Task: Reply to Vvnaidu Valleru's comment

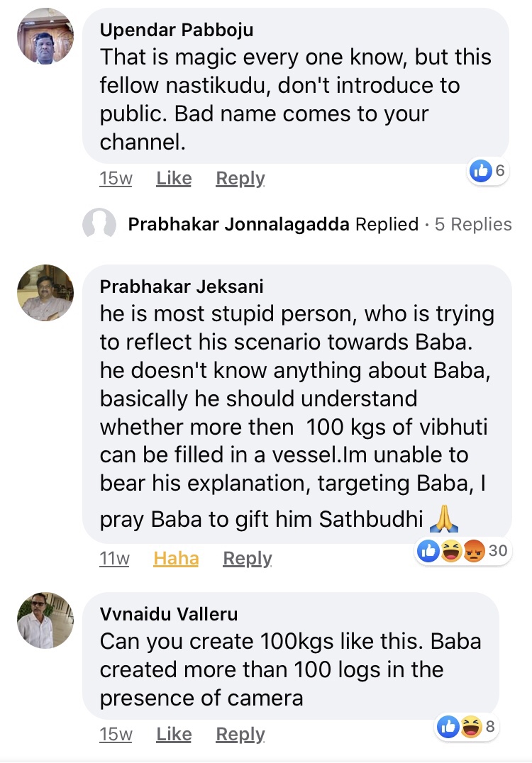Action: [240, 735]
